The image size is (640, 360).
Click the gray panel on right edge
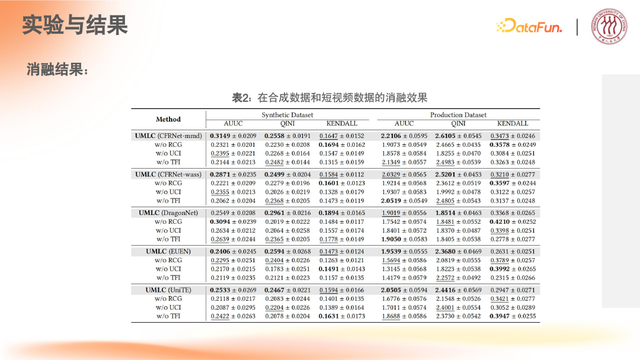click(x=621, y=191)
